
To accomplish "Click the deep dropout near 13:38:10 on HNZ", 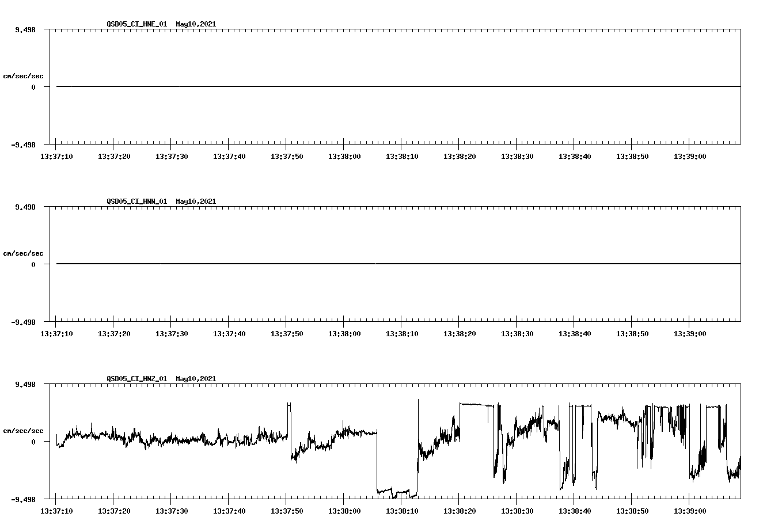I will point(397,492).
